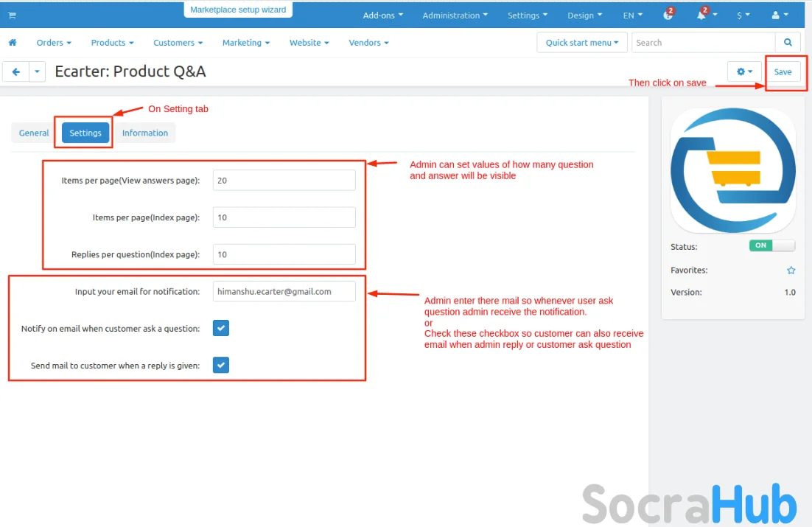Open the user account icon menu
This screenshot has height=527, width=812.
pyautogui.click(x=780, y=15)
